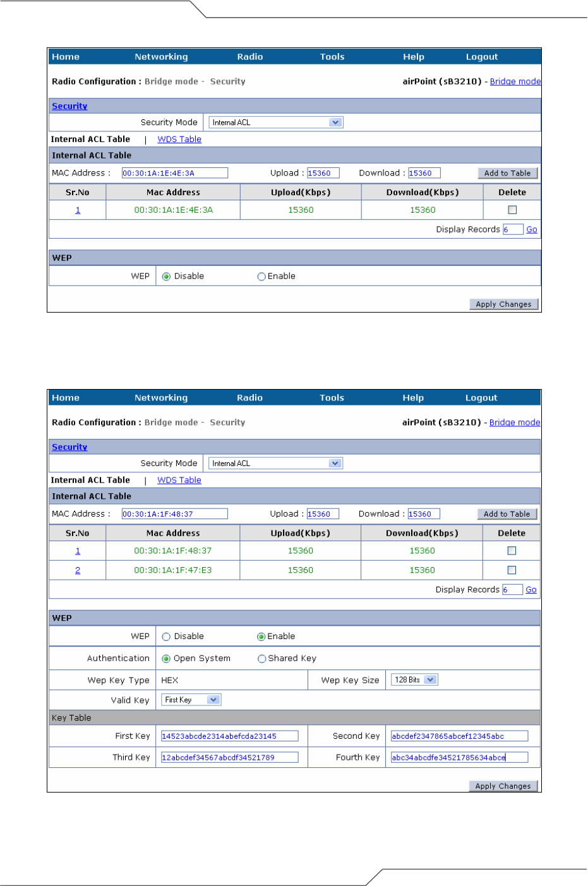Click Go link in bottom panel
This screenshot has height=886, width=588.
tap(531, 590)
